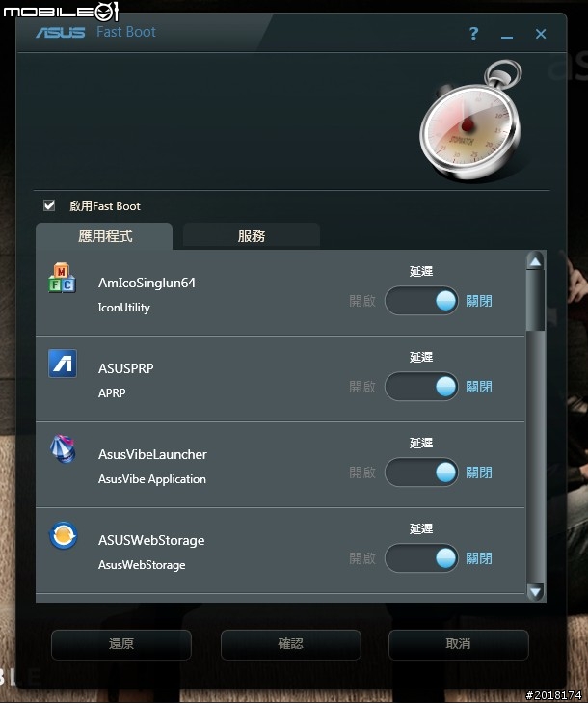Click the scroll down arrow of list

(535, 591)
